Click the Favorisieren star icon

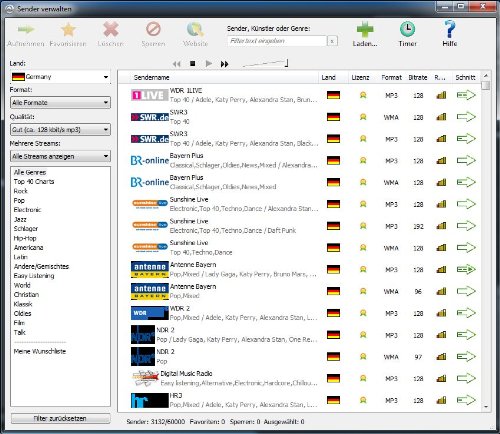68,30
